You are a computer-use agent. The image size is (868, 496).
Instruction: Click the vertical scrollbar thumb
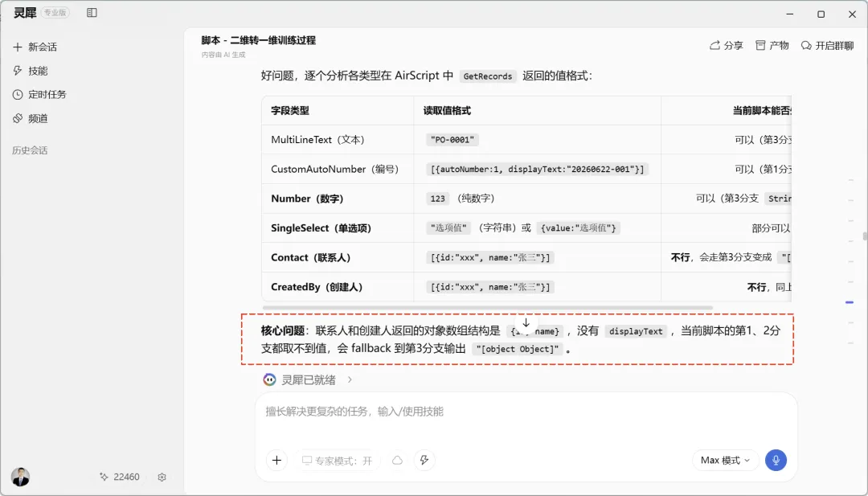(865, 236)
